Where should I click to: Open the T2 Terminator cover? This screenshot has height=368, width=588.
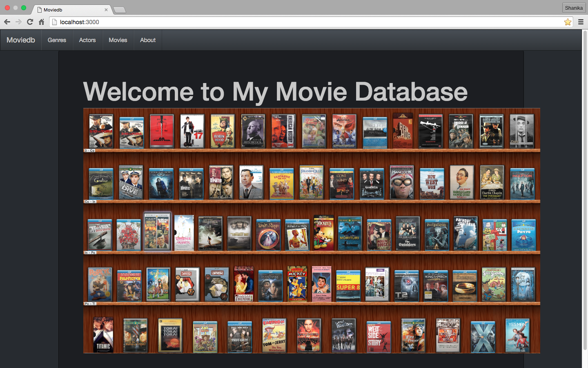click(x=407, y=285)
